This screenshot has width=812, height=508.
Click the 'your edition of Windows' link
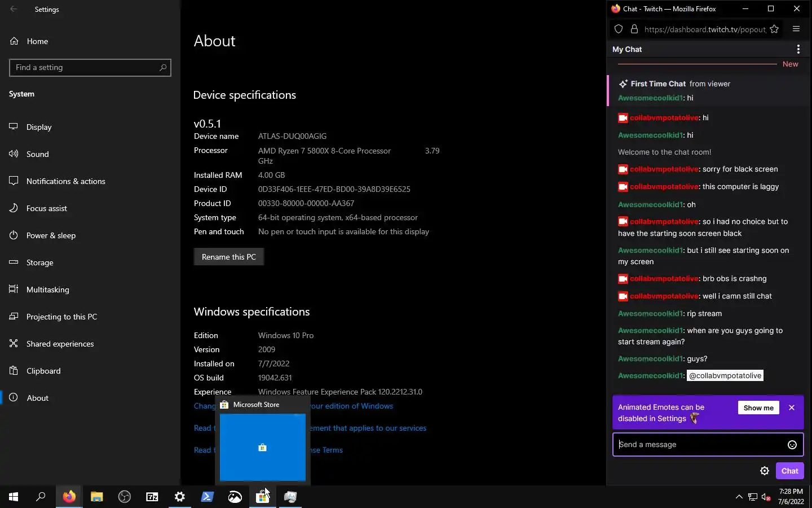click(351, 406)
